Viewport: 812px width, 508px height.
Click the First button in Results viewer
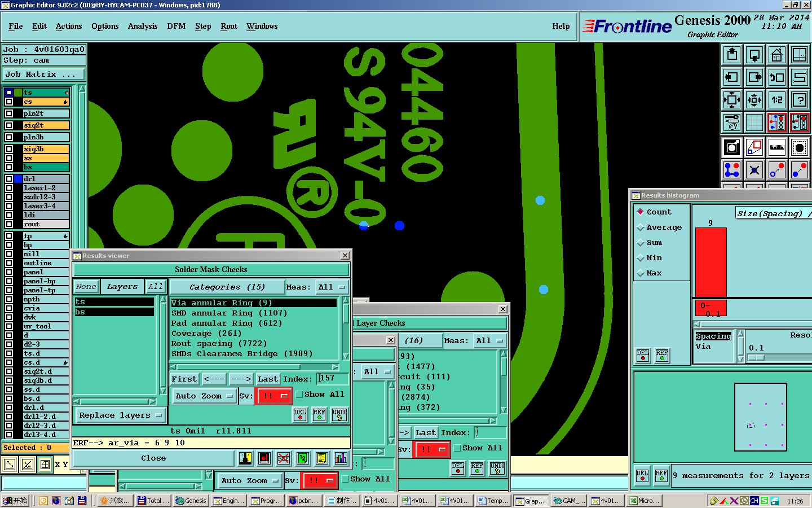pyautogui.click(x=184, y=379)
